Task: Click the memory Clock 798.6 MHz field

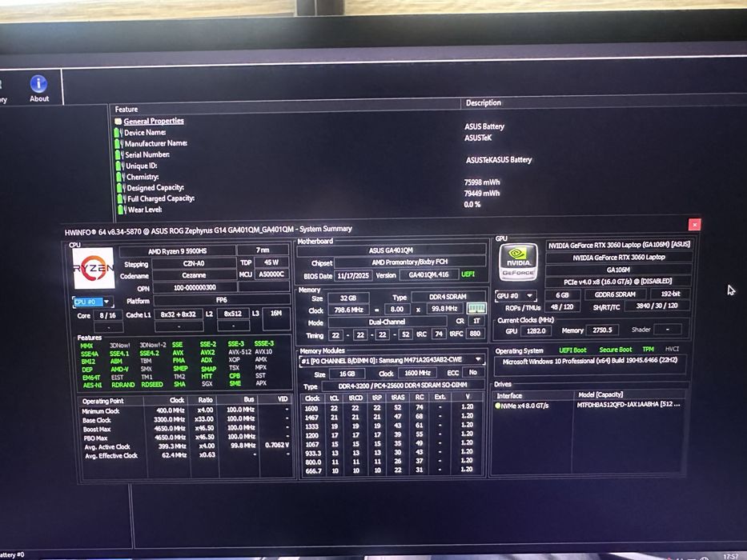Action: [x=348, y=310]
